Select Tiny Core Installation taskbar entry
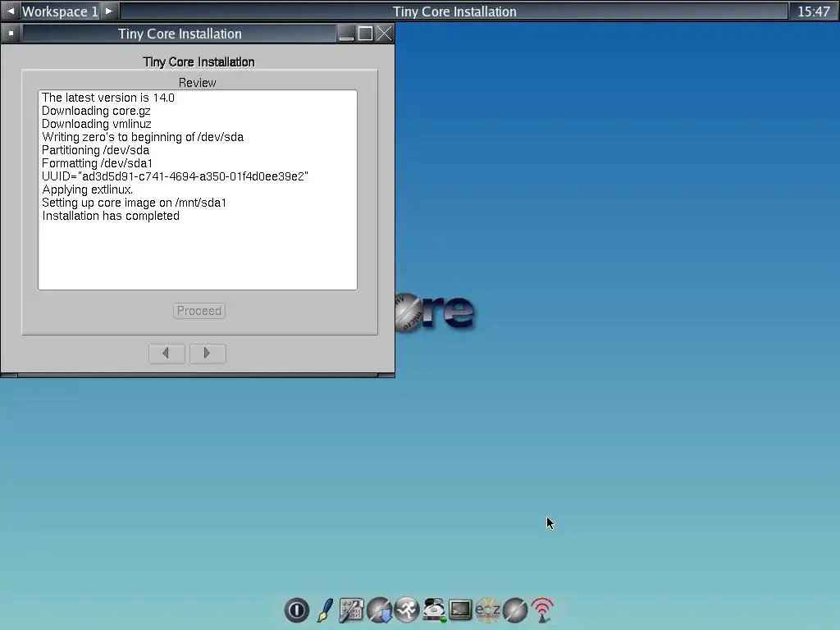 point(454,11)
